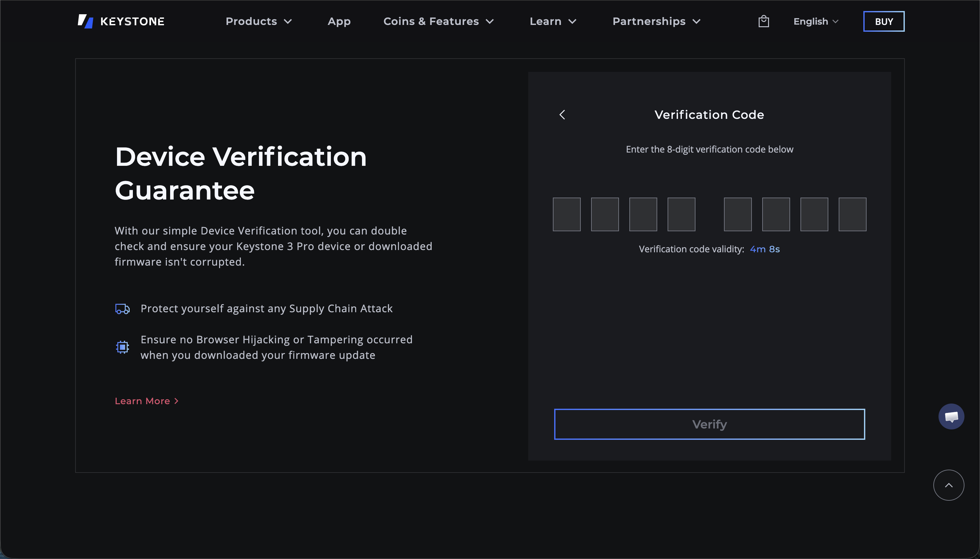Open the live chat bubble
Screen dimensions: 980x559
[951, 416]
